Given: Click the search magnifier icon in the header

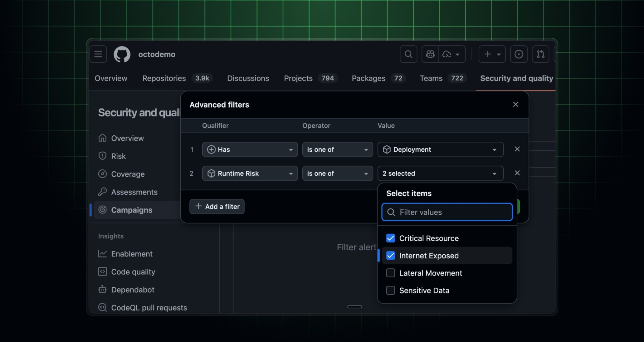Looking at the screenshot, I should 408,54.
